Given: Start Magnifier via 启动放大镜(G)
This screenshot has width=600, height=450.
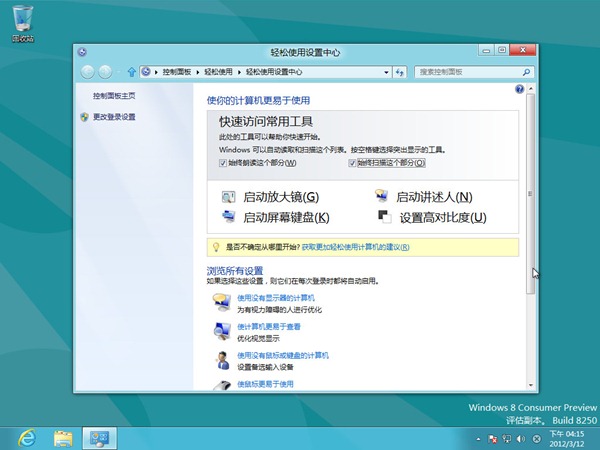Looking at the screenshot, I should click(281, 197).
